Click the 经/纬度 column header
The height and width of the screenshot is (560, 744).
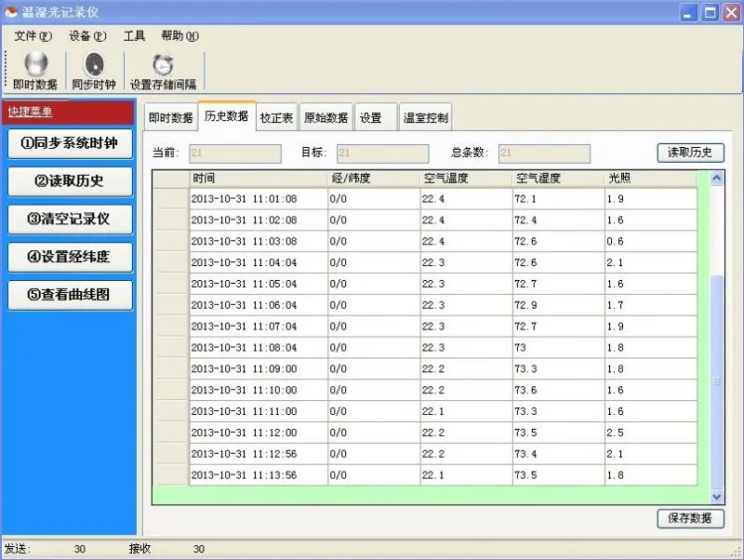click(x=374, y=179)
